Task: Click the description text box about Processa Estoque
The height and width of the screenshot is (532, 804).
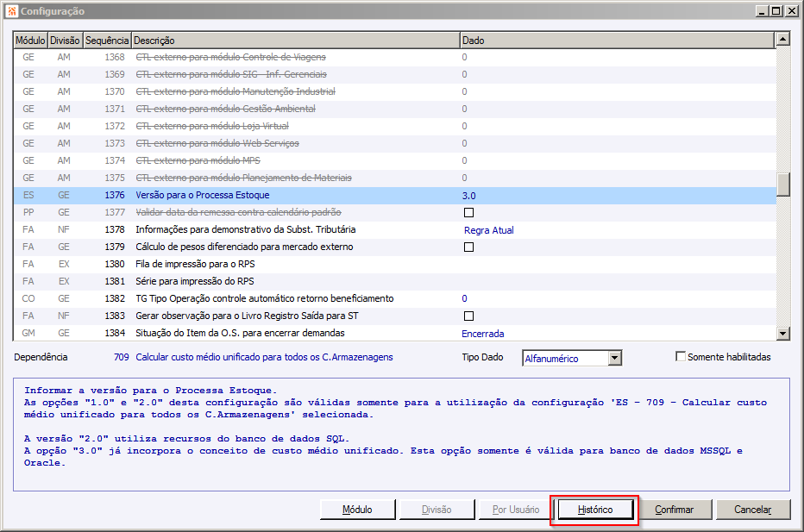Action: point(401,435)
